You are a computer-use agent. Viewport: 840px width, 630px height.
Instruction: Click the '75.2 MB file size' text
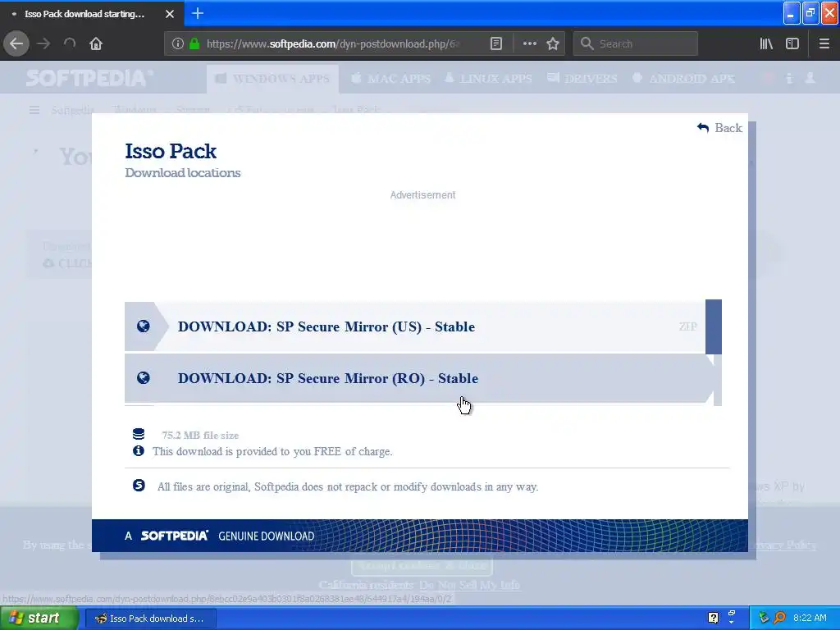point(200,436)
